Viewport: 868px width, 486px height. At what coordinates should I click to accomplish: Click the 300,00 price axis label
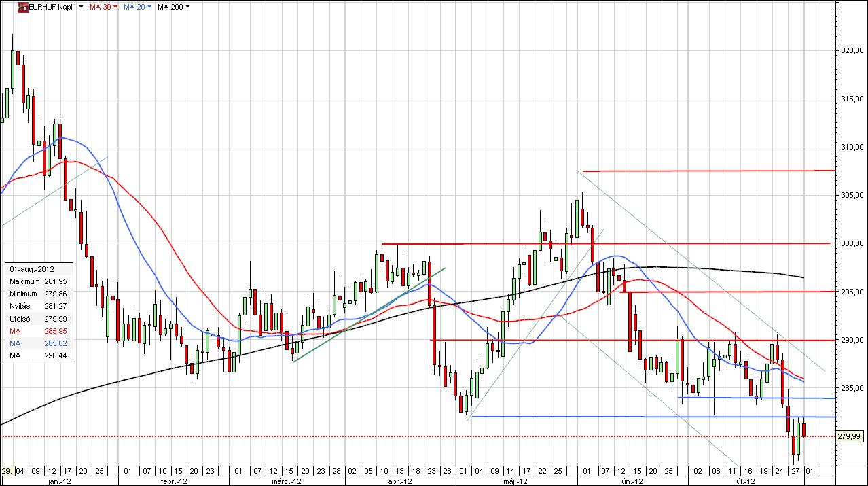[852, 243]
